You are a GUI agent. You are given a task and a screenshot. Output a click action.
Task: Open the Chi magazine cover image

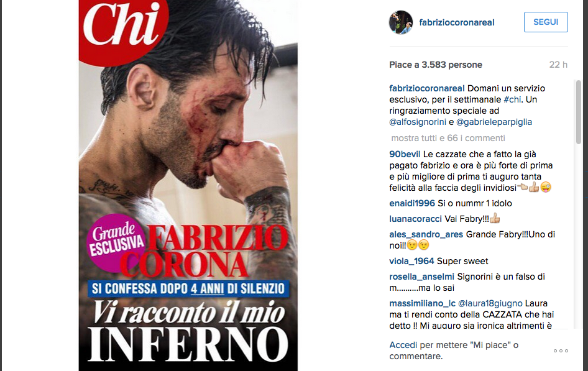[188, 185]
